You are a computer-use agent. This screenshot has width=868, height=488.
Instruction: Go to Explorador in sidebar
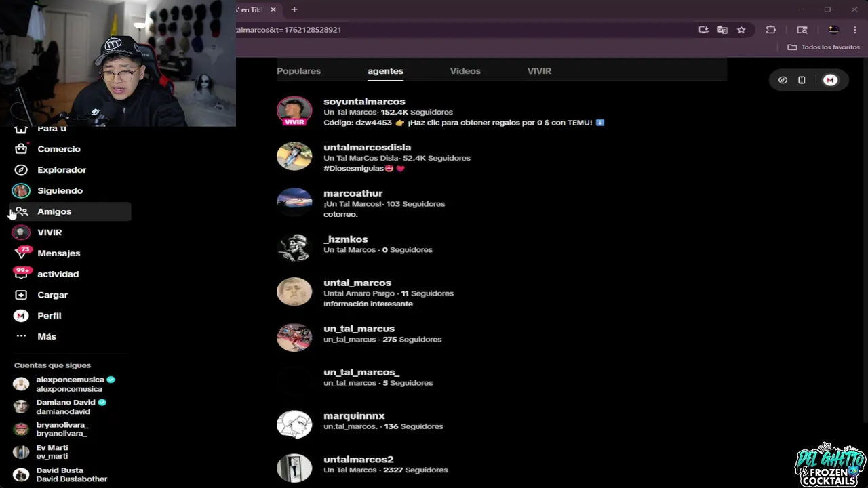(62, 170)
